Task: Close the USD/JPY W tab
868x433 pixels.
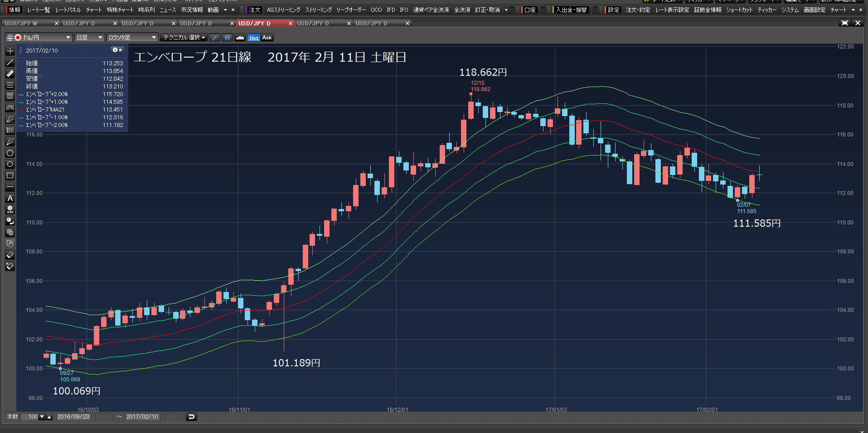Action: click(56, 23)
